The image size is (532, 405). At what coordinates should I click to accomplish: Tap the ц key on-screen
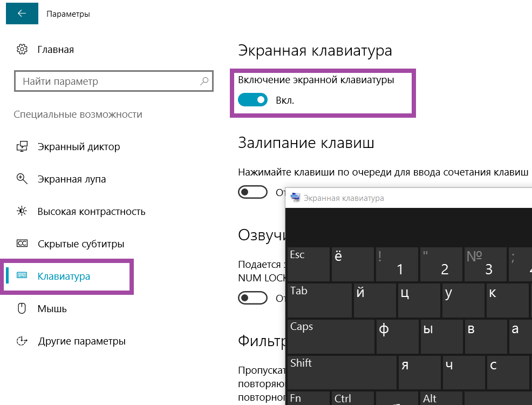[419, 301]
